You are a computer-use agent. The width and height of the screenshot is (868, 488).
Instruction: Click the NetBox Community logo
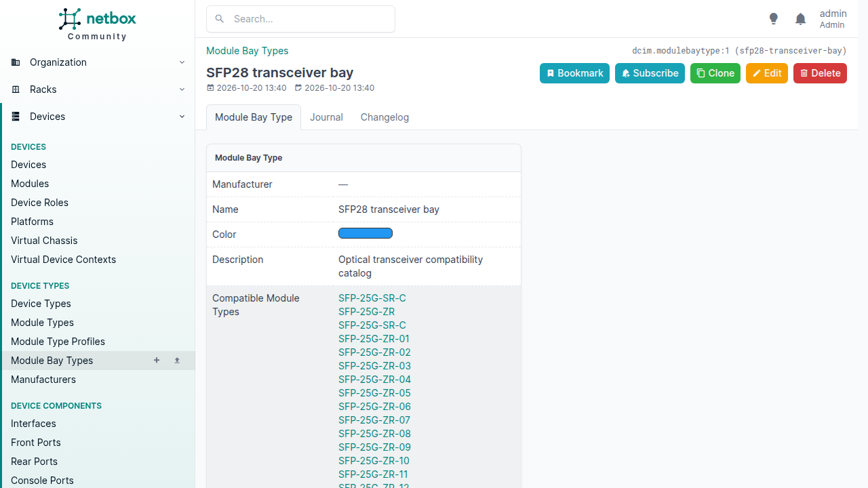[x=97, y=24]
